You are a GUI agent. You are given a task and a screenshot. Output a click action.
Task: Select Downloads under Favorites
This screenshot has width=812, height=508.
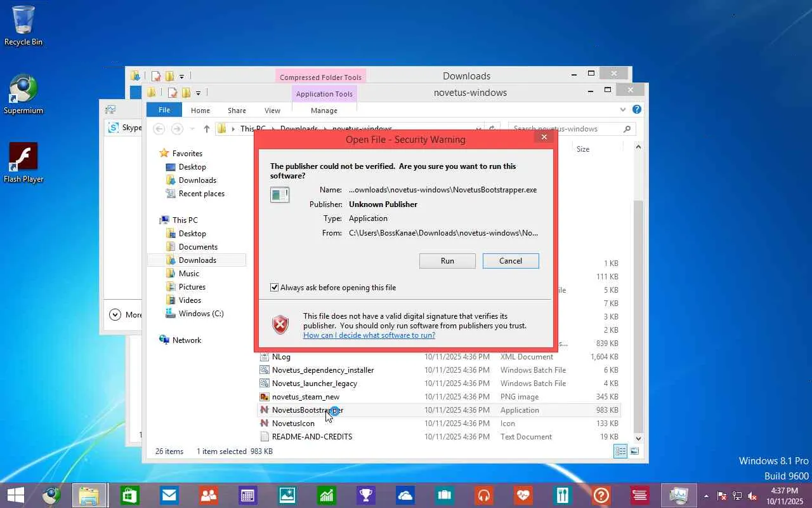pos(197,180)
